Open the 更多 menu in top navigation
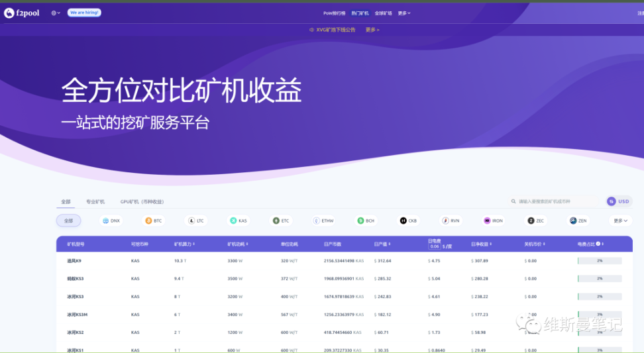This screenshot has width=644, height=353. pyautogui.click(x=404, y=13)
